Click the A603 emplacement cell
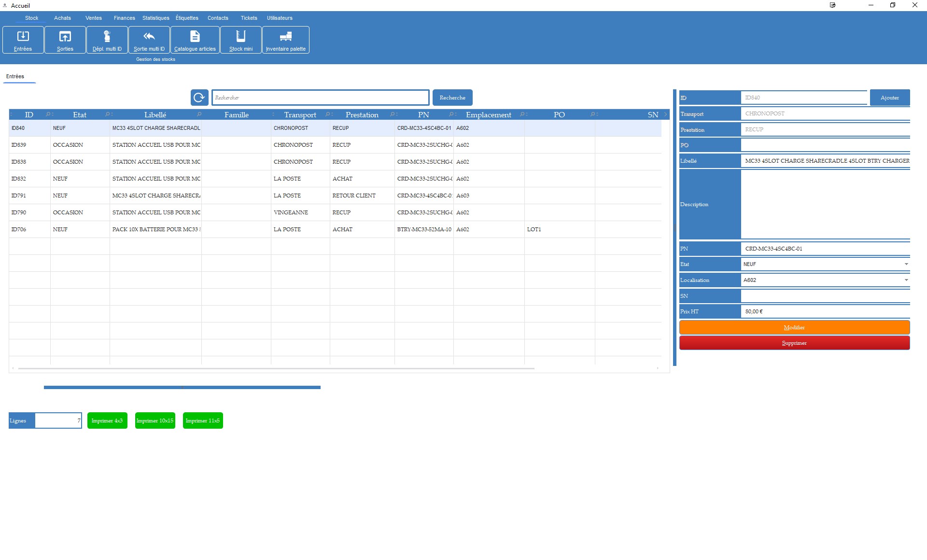Screen dimensions: 927x560 [x=489, y=196]
